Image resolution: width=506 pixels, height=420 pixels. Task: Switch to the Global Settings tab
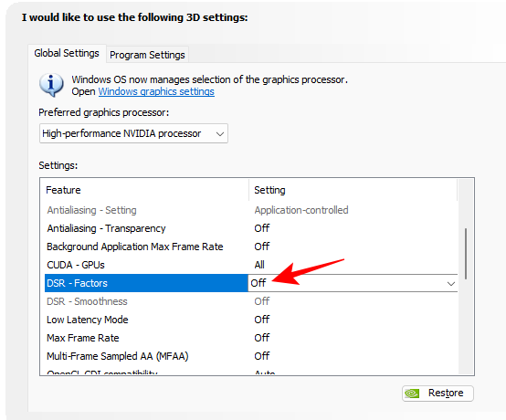[67, 53]
